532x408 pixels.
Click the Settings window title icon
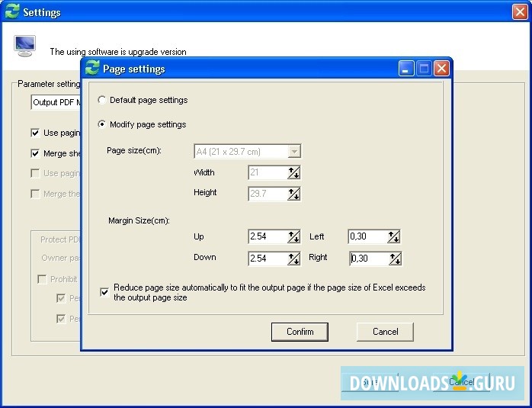click(x=12, y=11)
